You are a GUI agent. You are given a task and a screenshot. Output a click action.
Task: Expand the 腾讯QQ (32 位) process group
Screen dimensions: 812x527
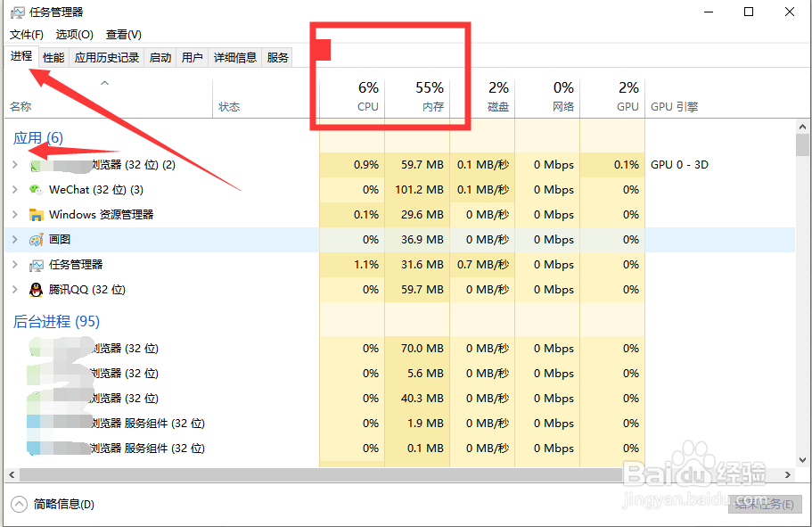(x=15, y=290)
